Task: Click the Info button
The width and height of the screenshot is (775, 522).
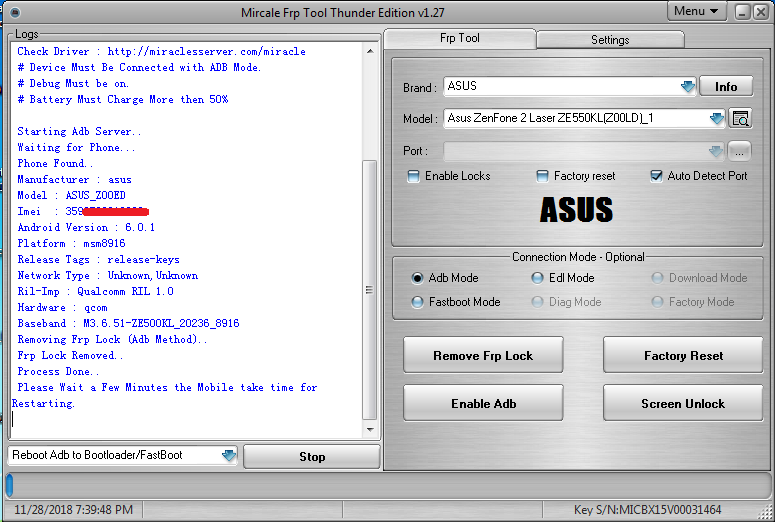Action: (x=726, y=87)
